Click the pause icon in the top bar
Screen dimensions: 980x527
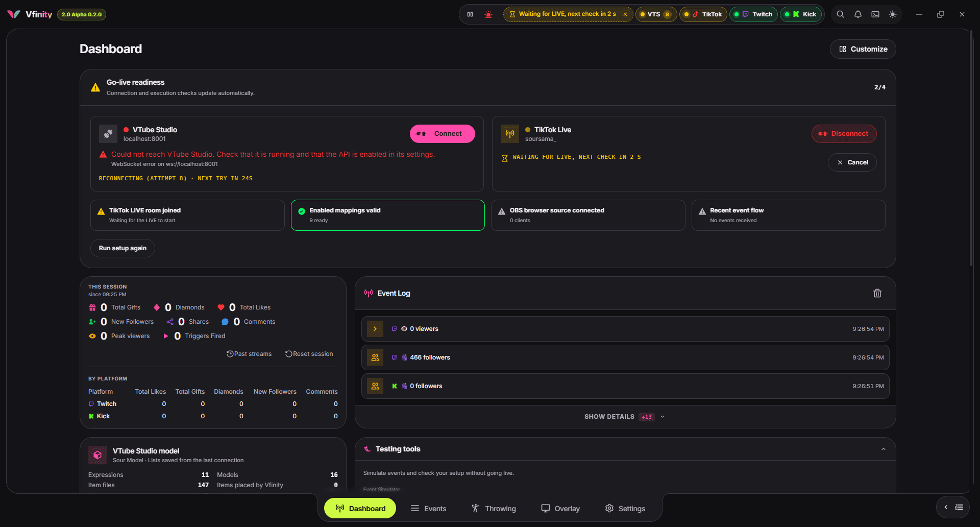(470, 14)
